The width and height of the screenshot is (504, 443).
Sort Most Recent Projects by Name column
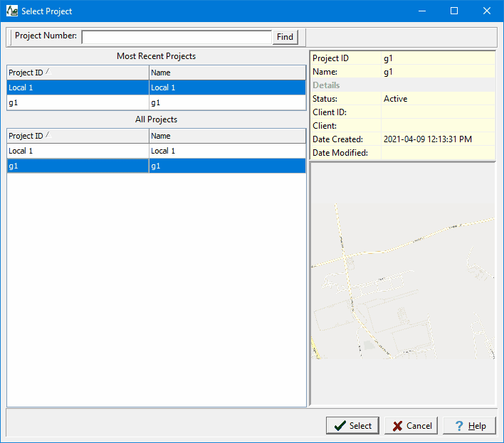227,73
